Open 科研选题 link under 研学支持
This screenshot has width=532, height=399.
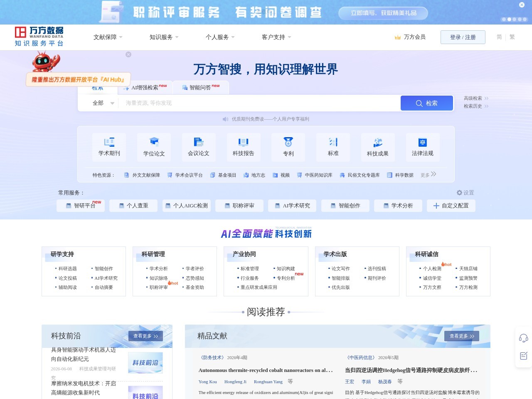coord(67,269)
